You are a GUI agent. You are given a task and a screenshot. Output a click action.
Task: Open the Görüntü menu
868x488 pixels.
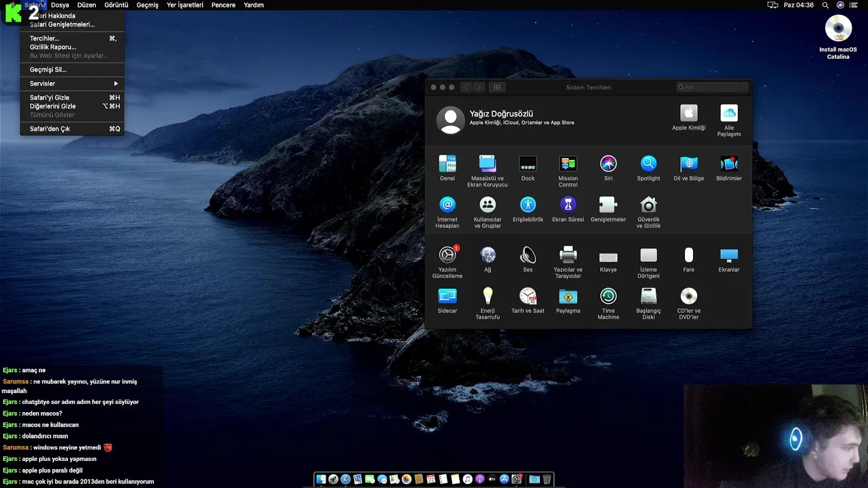(116, 5)
